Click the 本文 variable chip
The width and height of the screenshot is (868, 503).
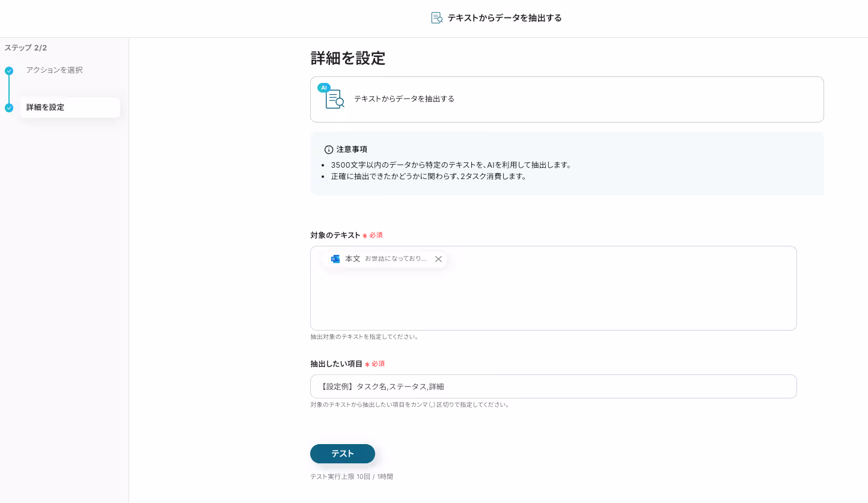click(x=385, y=259)
